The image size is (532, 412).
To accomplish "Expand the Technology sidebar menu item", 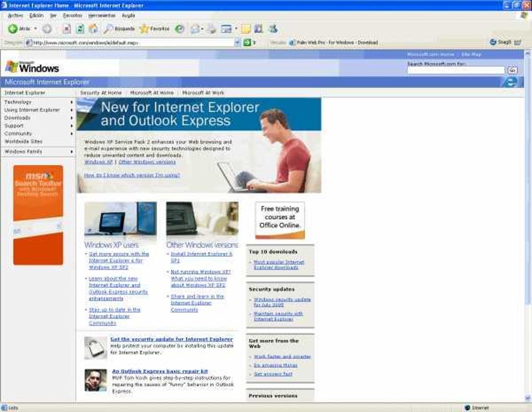I will tap(38, 102).
